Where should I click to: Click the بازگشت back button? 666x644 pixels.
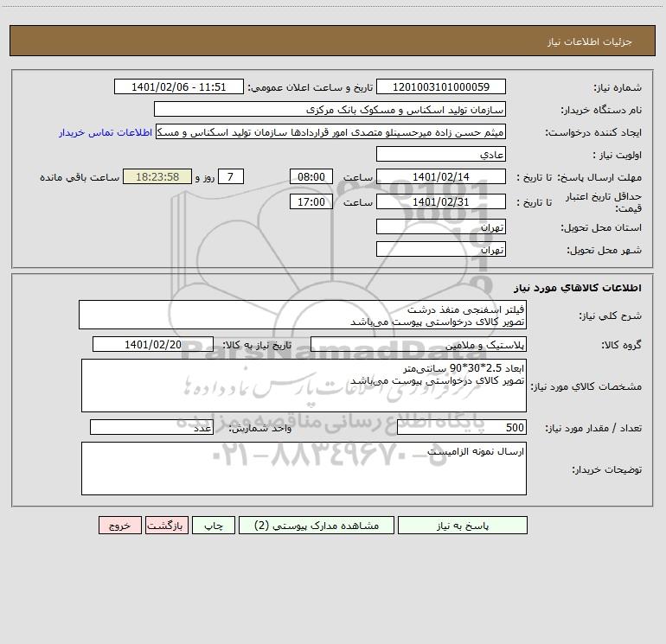click(x=166, y=526)
